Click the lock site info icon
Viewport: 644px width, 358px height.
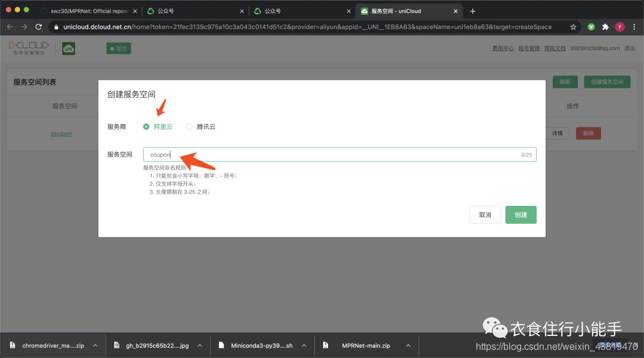click(x=56, y=27)
